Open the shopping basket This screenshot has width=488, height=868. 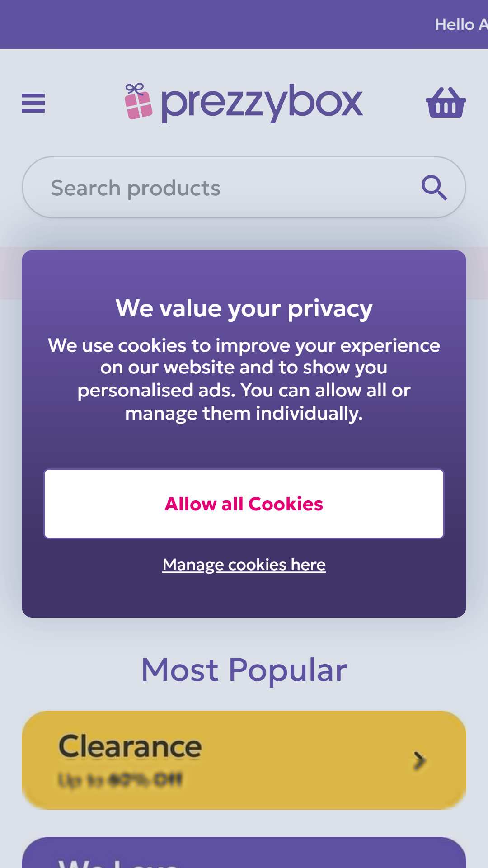(446, 103)
